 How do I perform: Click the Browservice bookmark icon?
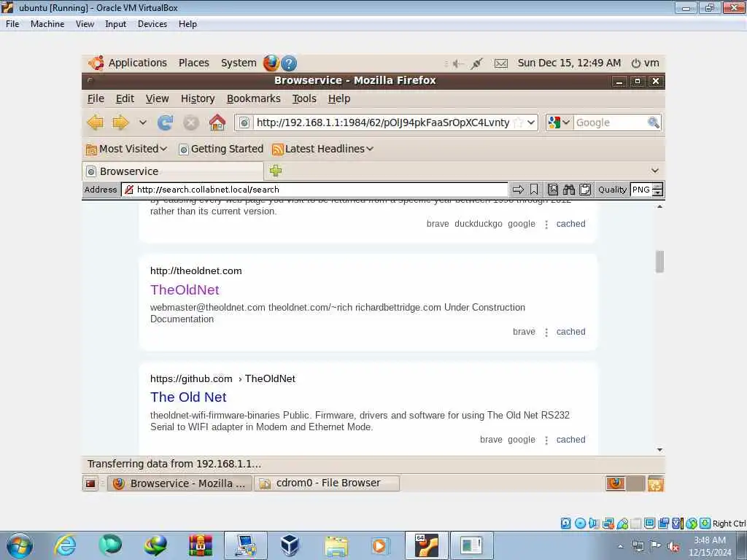pyautogui.click(x=534, y=190)
